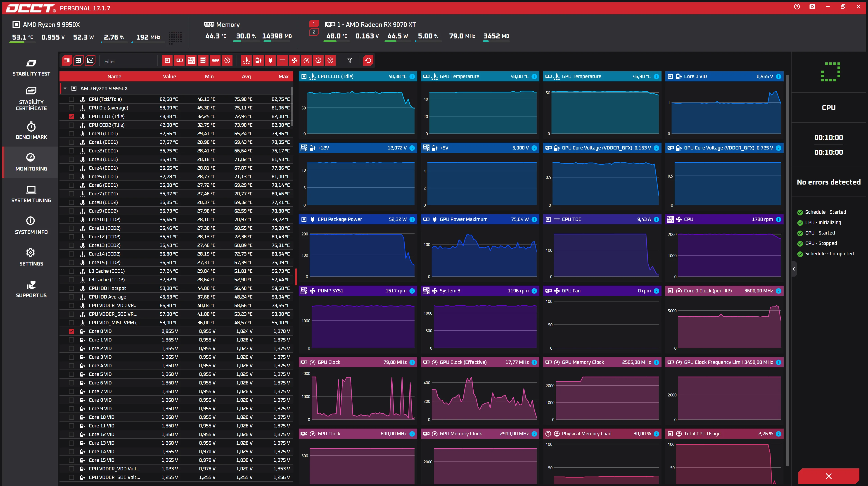Screen dimensions: 868x486
Task: Open the Support Us page
Action: click(x=31, y=289)
